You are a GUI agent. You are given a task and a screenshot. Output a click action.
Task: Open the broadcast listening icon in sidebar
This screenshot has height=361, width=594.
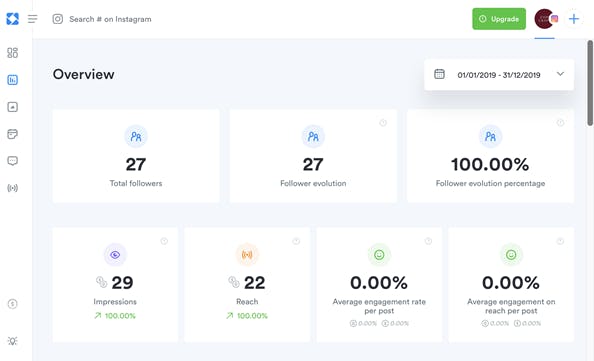click(13, 188)
